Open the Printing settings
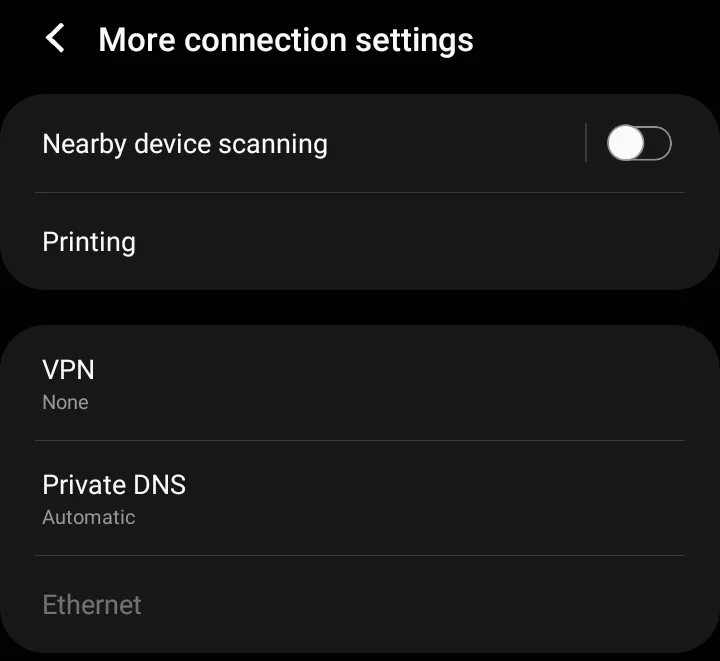The height and width of the screenshot is (661, 720). (360, 242)
